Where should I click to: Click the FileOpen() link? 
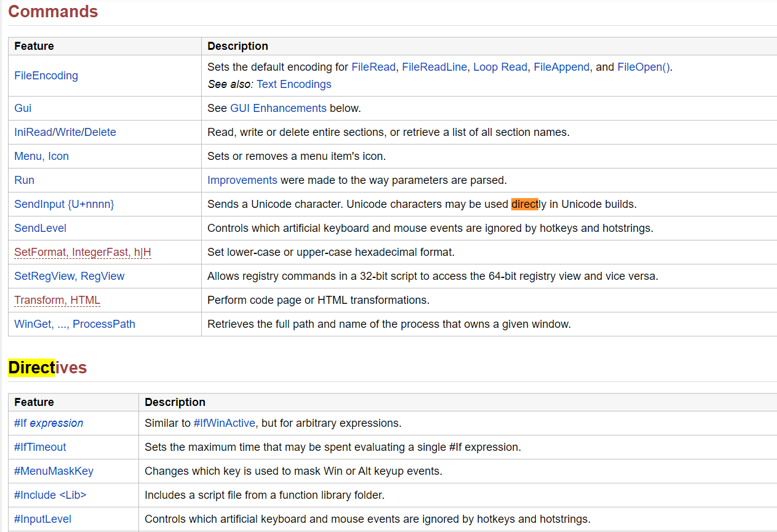click(644, 67)
